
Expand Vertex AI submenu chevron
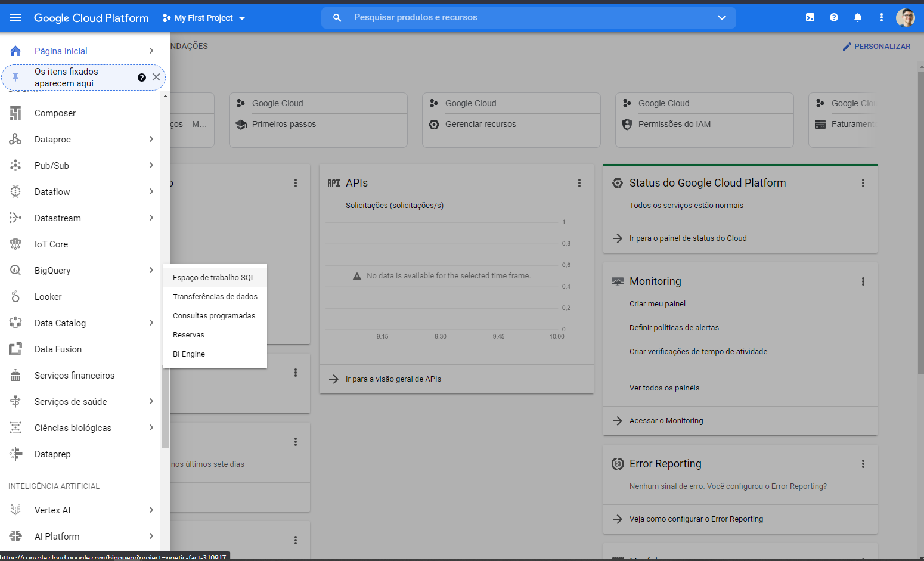tap(151, 510)
